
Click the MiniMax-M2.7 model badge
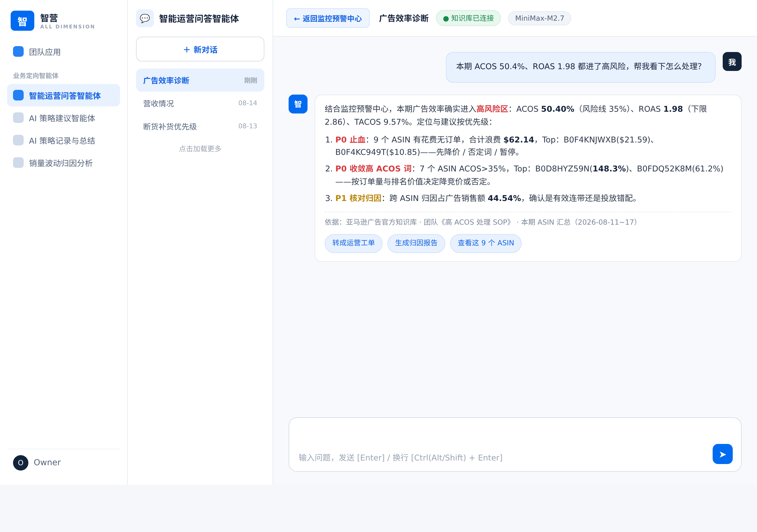[x=539, y=18]
